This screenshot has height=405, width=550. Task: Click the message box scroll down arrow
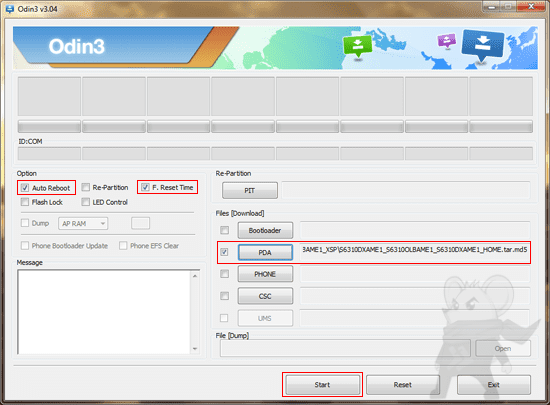(195, 349)
